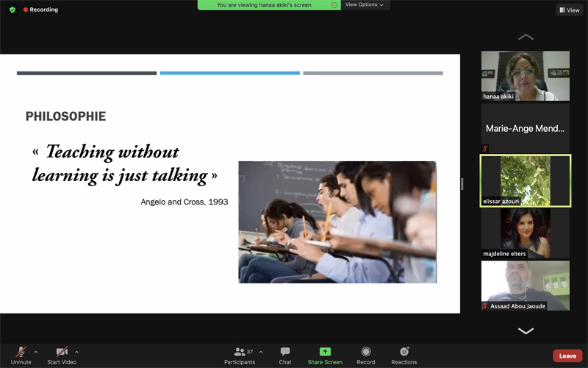Image resolution: width=588 pixels, height=368 pixels.
Task: Expand video options arrow beside Start Video
Action: 76,352
